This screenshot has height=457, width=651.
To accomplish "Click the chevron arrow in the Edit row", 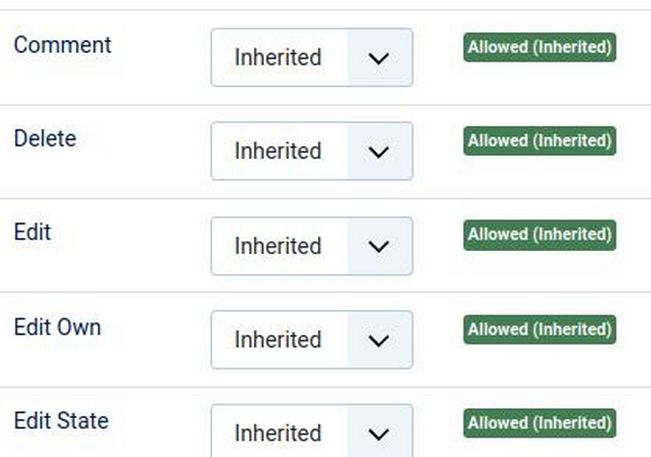I will (x=378, y=246).
